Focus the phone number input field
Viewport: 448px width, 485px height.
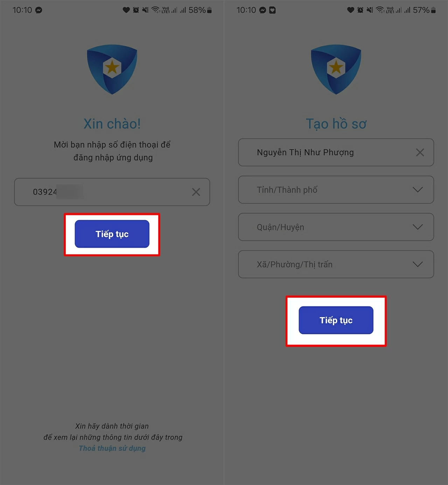click(x=112, y=192)
